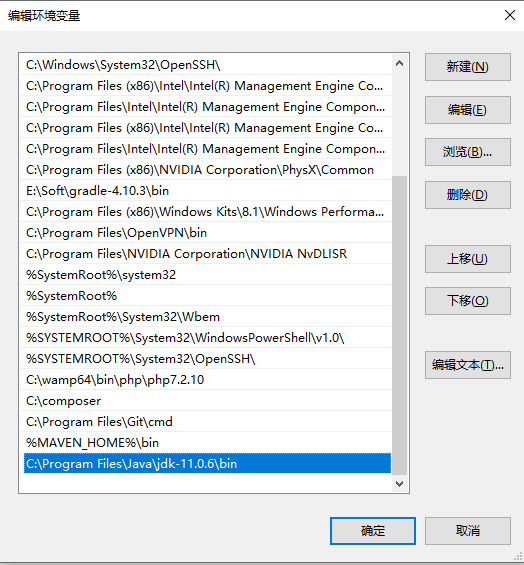Select C:\Program Files (x86)\NVIDIA Corporation\PhysX\Common entry
The width and height of the screenshot is (524, 565).
205,170
